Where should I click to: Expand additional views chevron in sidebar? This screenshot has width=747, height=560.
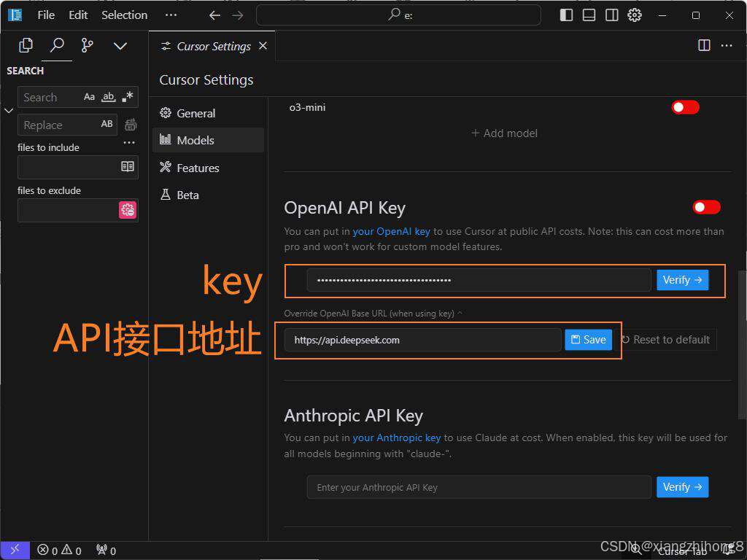click(120, 46)
